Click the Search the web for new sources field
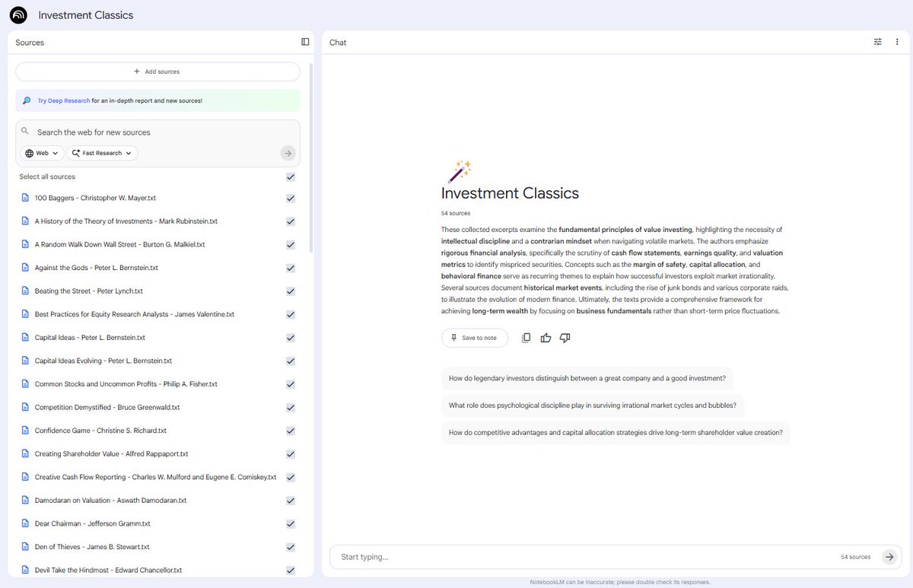The width and height of the screenshot is (913, 588). 157,132
